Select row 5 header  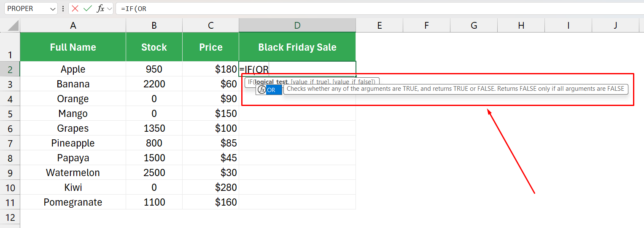click(10, 114)
